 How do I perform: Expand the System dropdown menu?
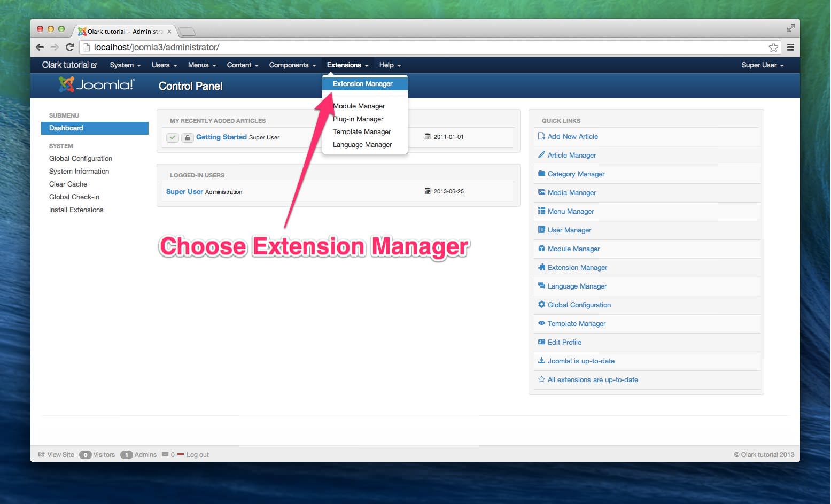pos(125,65)
